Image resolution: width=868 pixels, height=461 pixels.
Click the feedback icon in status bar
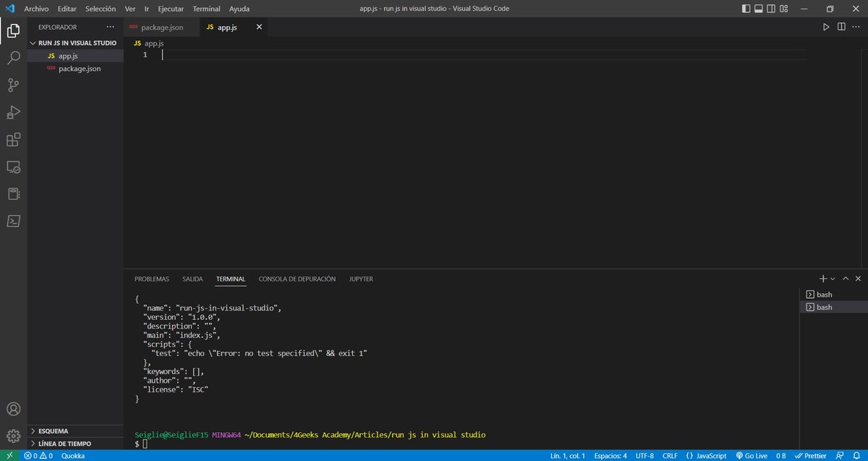click(x=841, y=456)
